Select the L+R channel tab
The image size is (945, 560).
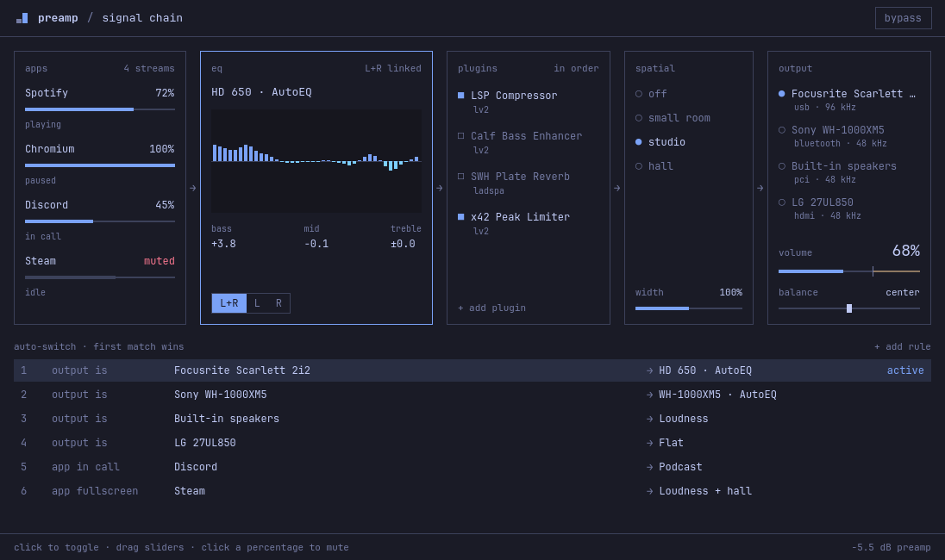pos(229,303)
